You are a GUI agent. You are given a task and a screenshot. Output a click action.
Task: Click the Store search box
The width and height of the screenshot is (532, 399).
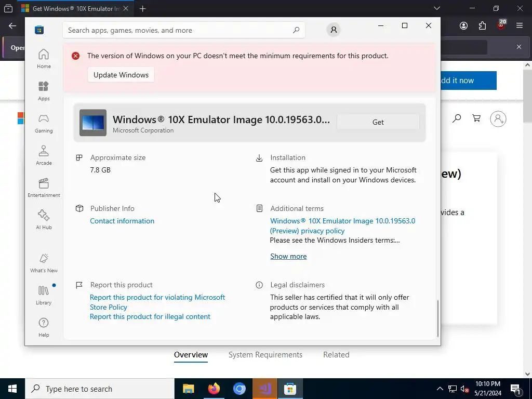(x=183, y=30)
